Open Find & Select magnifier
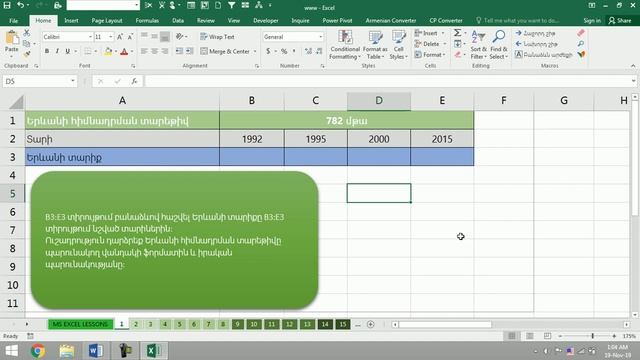The image size is (640, 360). 498,45
